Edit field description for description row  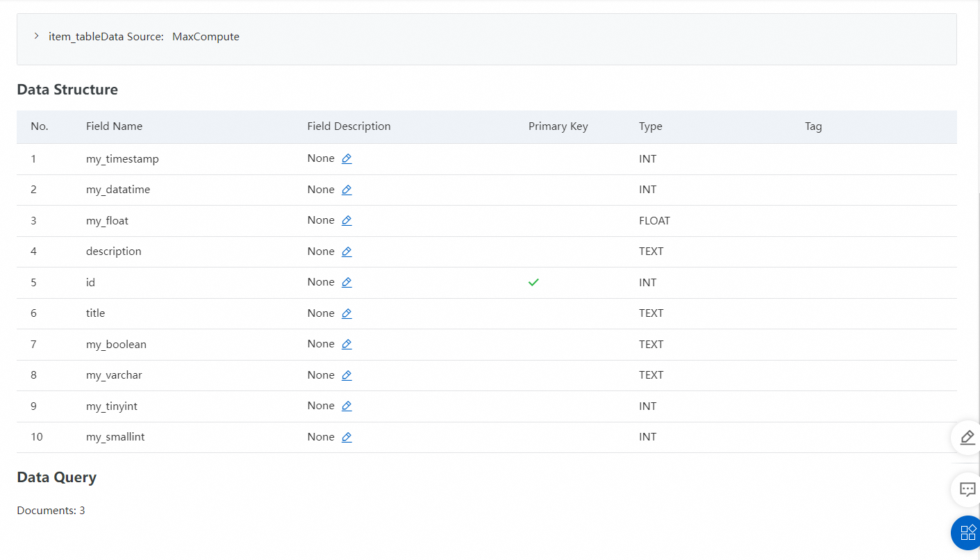[x=347, y=252]
